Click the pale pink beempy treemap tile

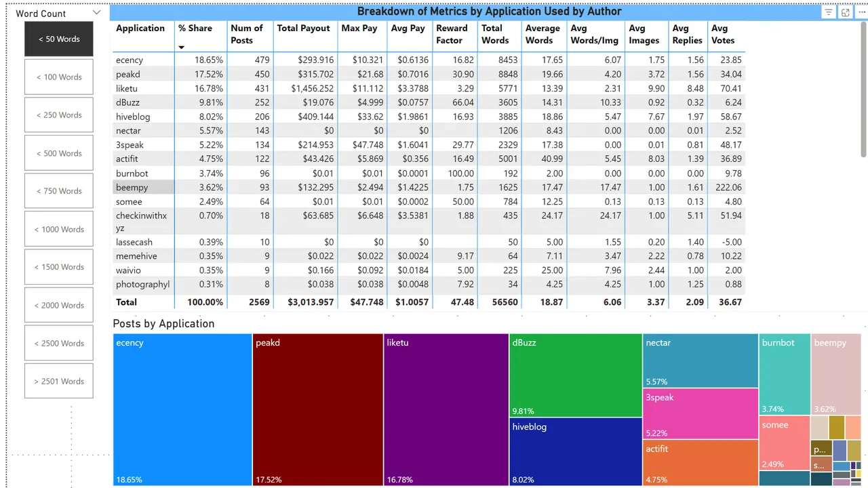[836, 373]
